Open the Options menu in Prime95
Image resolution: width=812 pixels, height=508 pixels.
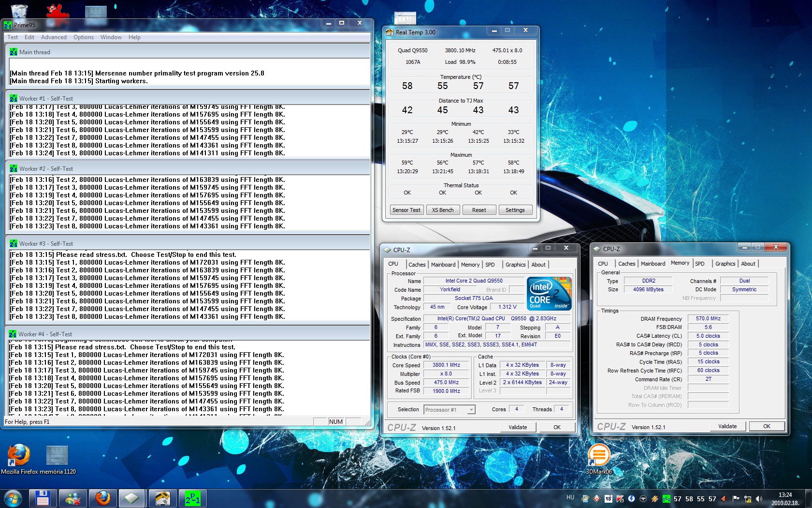click(x=84, y=37)
